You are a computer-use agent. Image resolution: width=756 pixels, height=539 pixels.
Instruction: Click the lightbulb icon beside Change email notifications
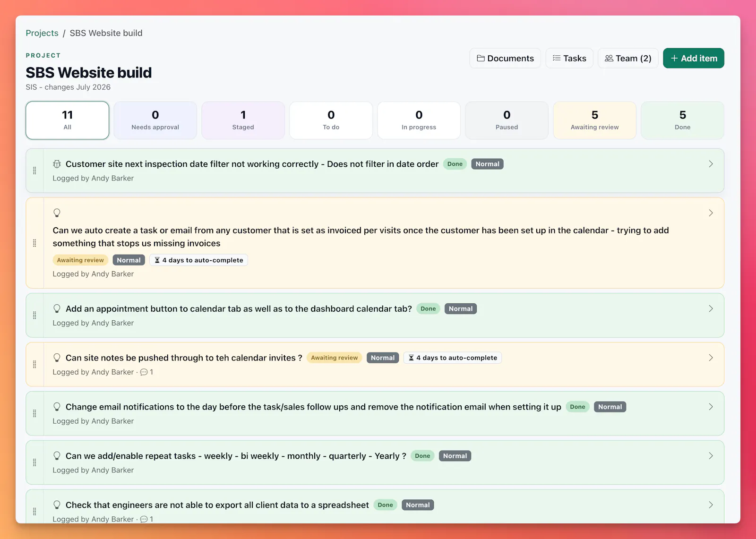[x=57, y=407]
